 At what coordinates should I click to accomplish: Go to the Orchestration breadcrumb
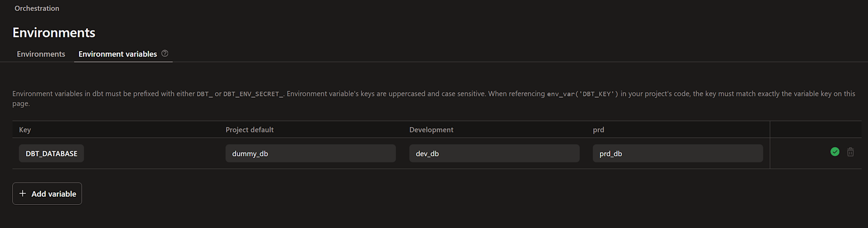click(x=37, y=8)
